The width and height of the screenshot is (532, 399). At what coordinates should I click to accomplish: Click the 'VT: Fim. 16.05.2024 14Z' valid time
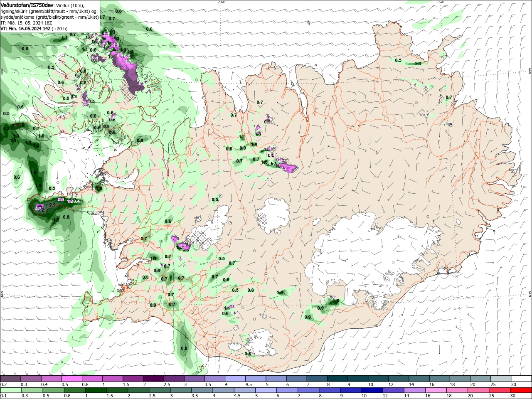(x=25, y=29)
